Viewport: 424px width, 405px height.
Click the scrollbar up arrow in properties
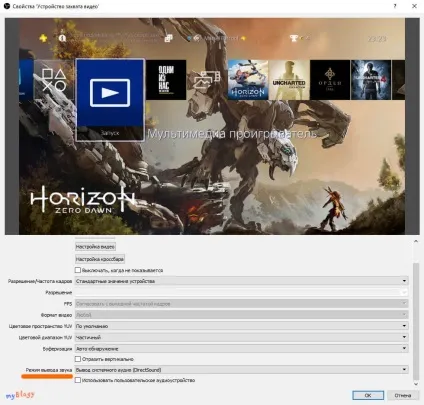coord(416,241)
